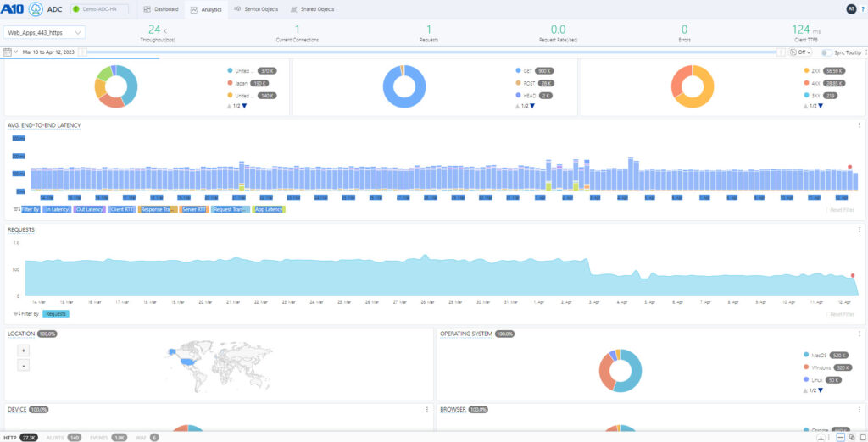This screenshot has height=442, width=868.
Task: Click the A10 logo
Action: coord(12,8)
